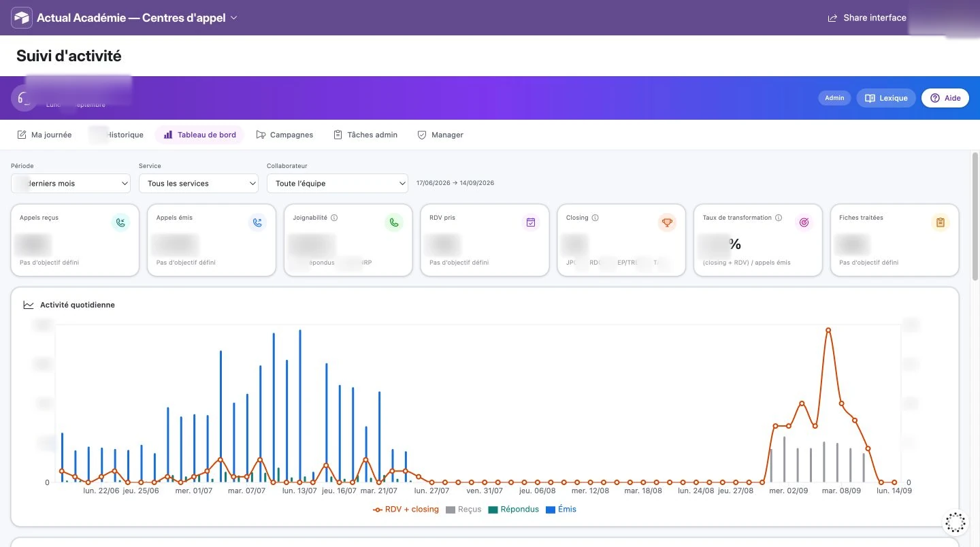Open the Campagnes tab
This screenshot has width=980, height=547.
tap(284, 135)
